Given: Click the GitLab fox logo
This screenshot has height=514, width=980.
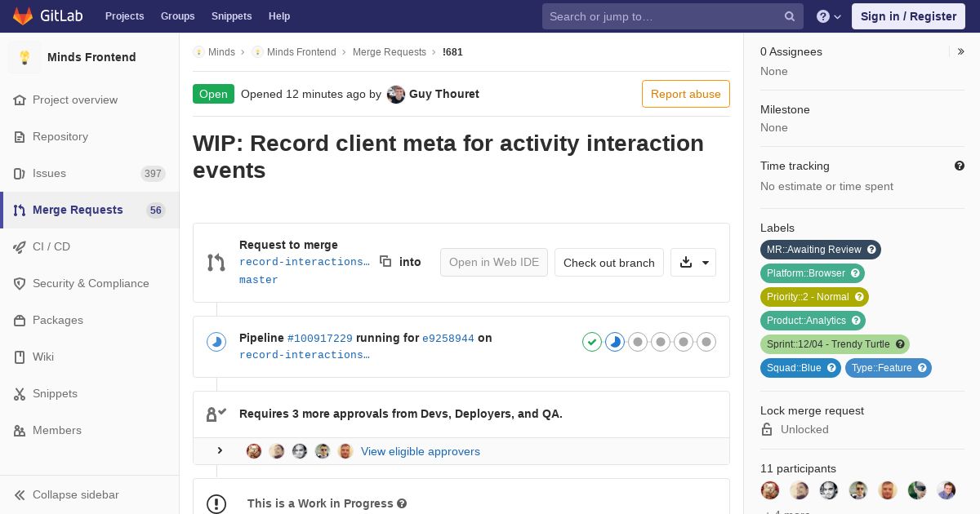Looking at the screenshot, I should (x=23, y=16).
